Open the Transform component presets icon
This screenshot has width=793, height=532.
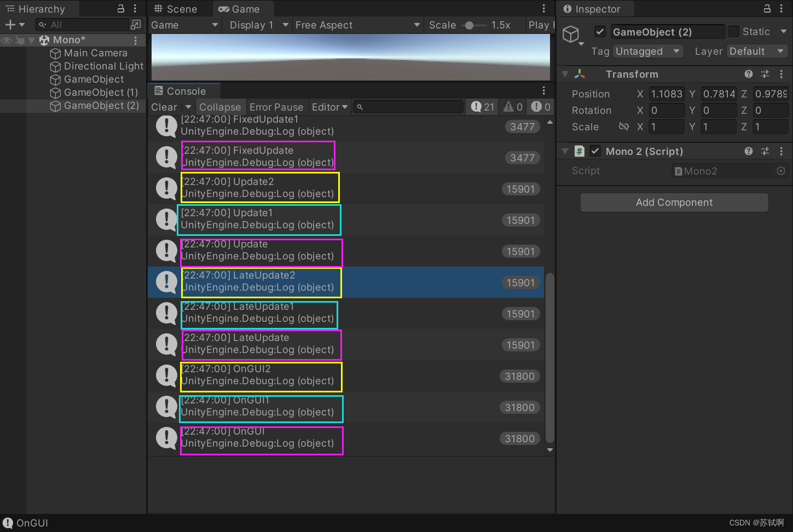[765, 74]
